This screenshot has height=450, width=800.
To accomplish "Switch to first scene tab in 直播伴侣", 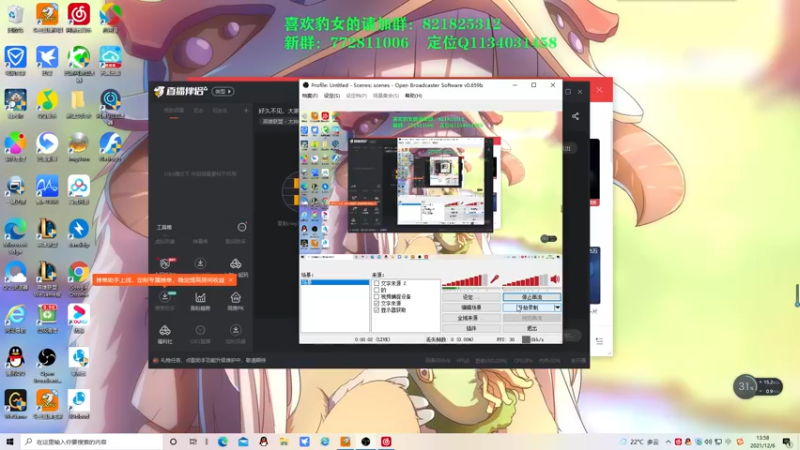I will click(x=173, y=110).
